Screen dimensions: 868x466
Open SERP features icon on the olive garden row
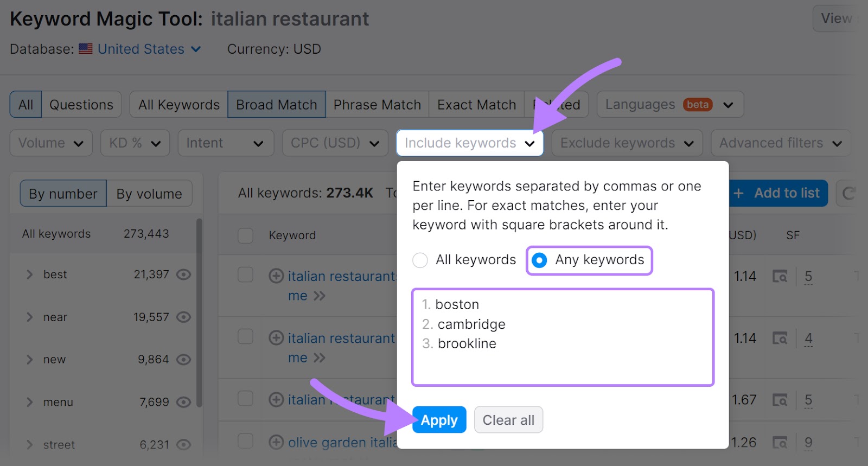pyautogui.click(x=781, y=442)
